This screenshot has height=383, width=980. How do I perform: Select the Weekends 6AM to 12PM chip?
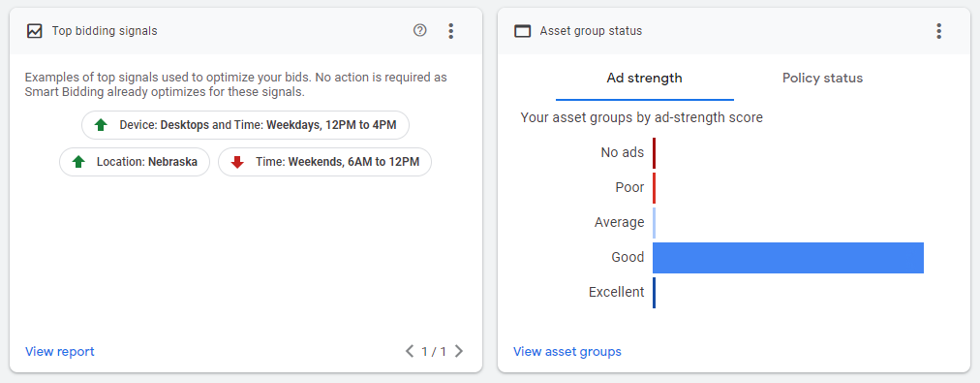324,162
